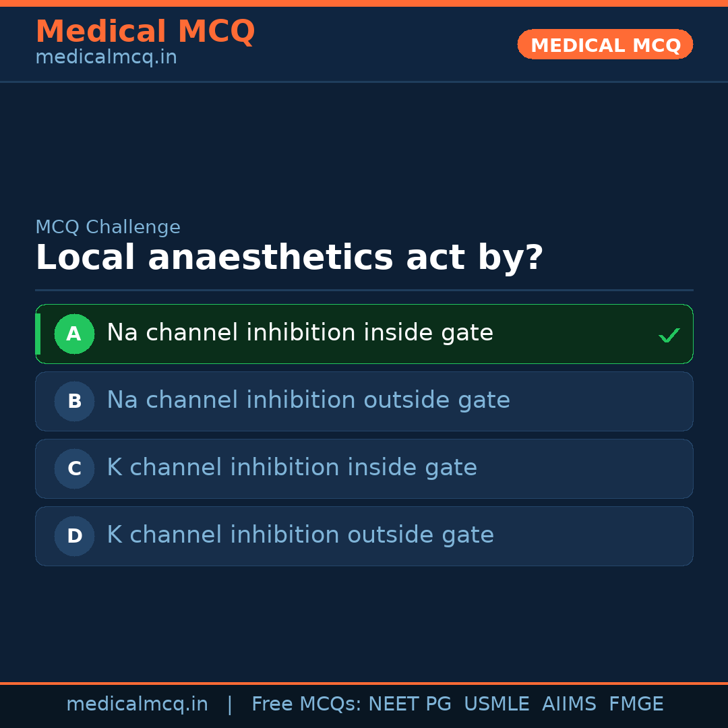Click the USMLE footer text
The width and height of the screenshot is (728, 728).
click(496, 704)
